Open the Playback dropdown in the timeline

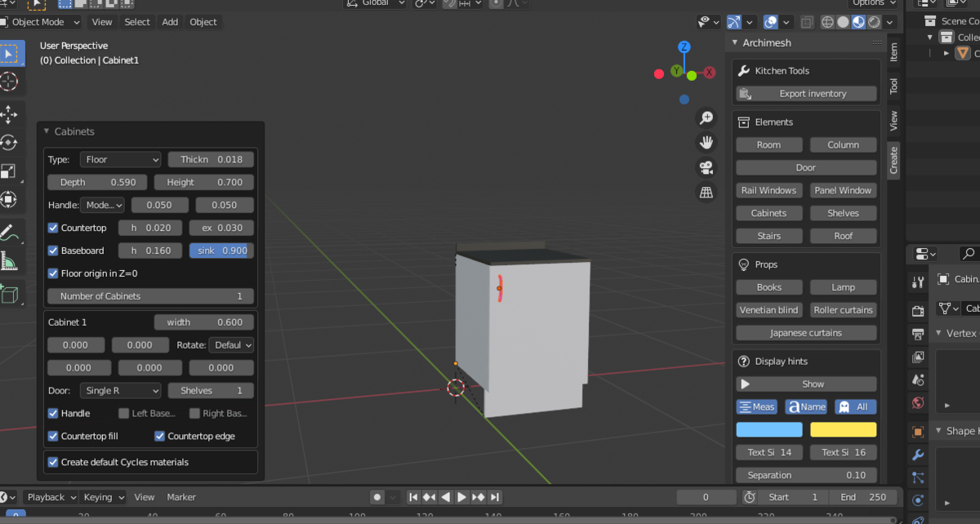tap(51, 497)
